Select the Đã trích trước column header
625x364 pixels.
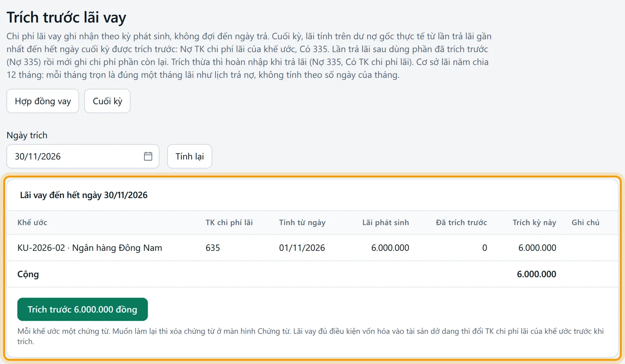[x=461, y=223]
